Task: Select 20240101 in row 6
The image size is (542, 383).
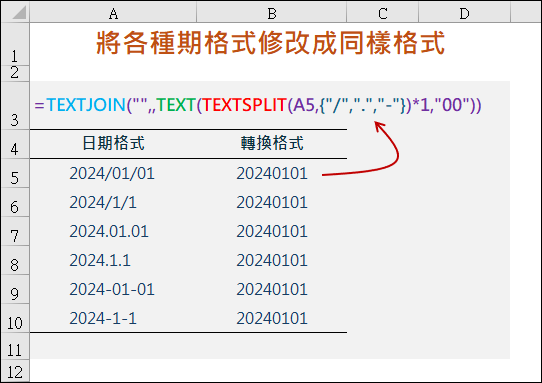Action: pyautogui.click(x=272, y=202)
